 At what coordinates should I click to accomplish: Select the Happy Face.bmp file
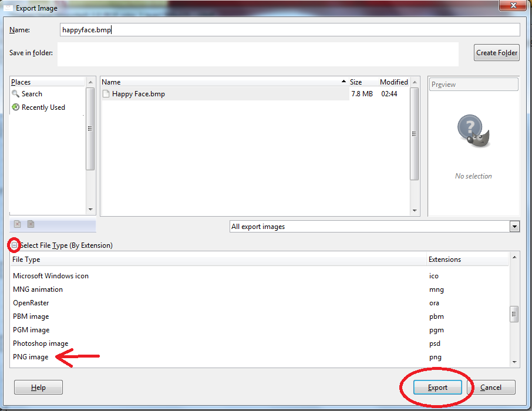tap(225, 94)
